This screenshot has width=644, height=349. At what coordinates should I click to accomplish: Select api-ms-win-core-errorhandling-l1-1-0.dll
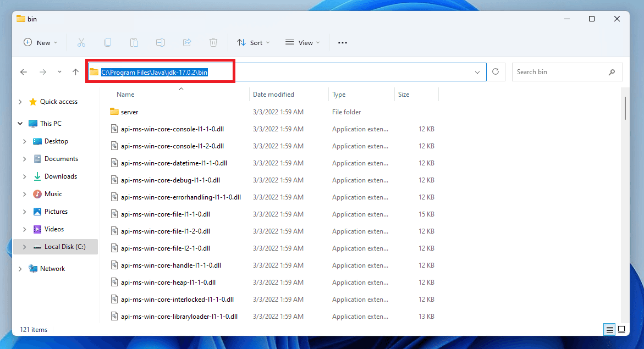coord(181,197)
